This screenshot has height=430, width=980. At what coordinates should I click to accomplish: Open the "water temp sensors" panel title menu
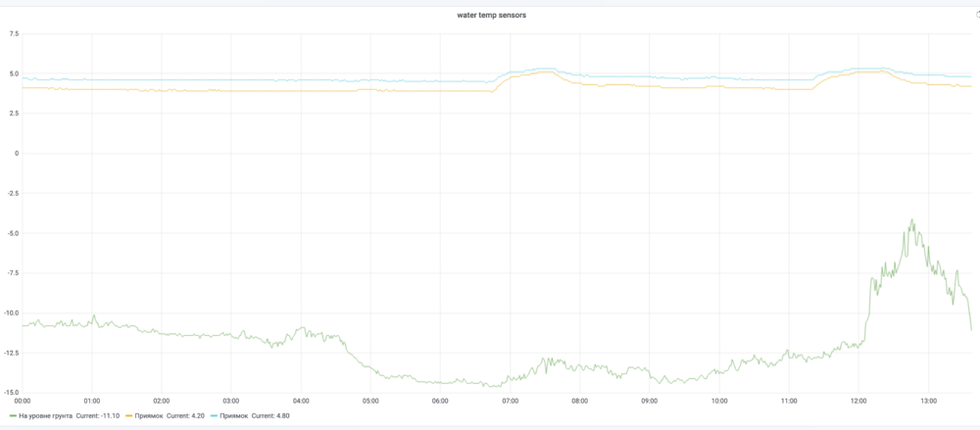pyautogui.click(x=491, y=15)
